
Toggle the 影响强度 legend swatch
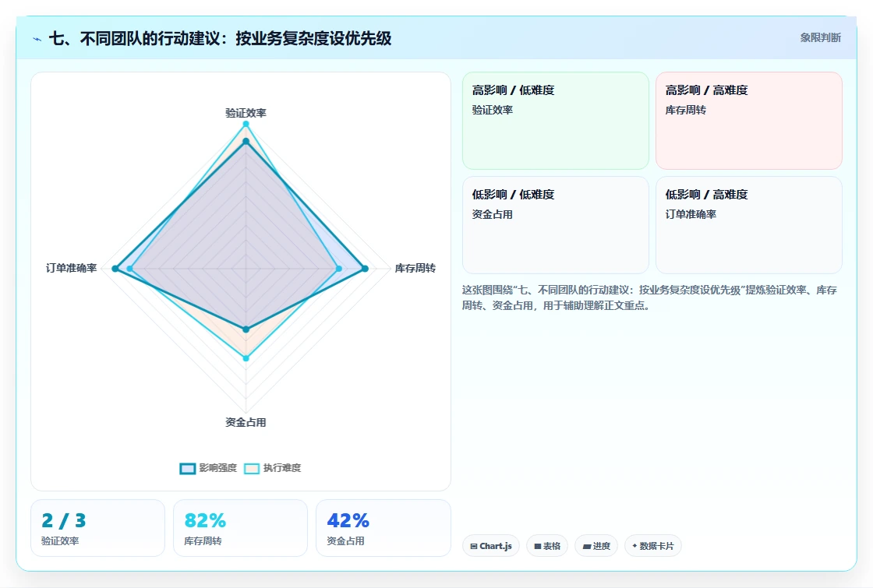(188, 468)
